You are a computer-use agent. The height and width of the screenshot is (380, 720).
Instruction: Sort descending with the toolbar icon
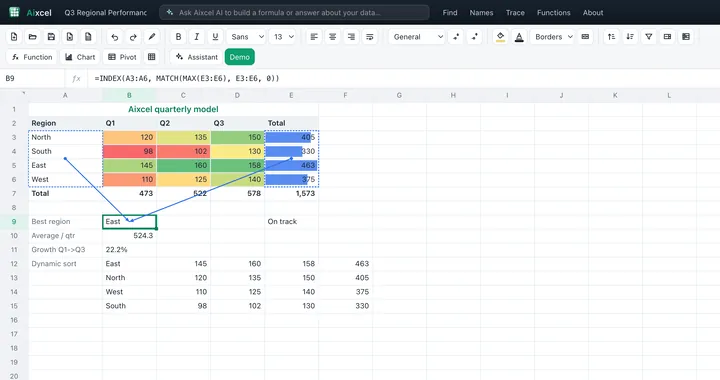coord(630,37)
